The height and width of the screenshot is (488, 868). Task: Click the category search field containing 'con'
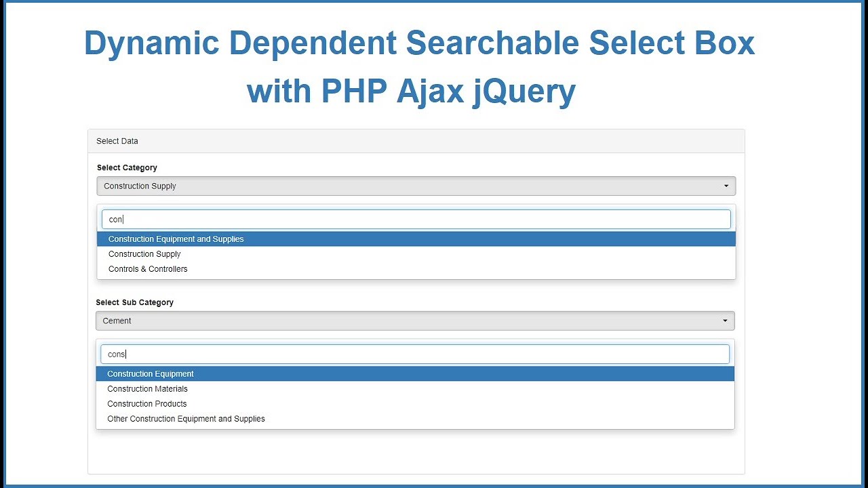(x=416, y=219)
